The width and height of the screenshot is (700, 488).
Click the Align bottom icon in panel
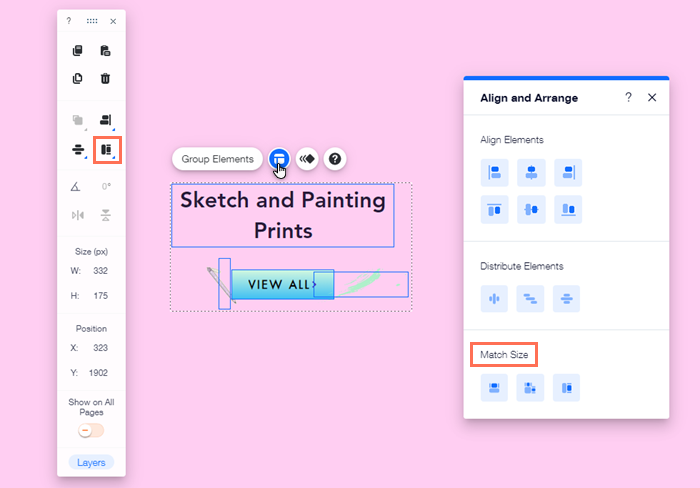pos(568,209)
